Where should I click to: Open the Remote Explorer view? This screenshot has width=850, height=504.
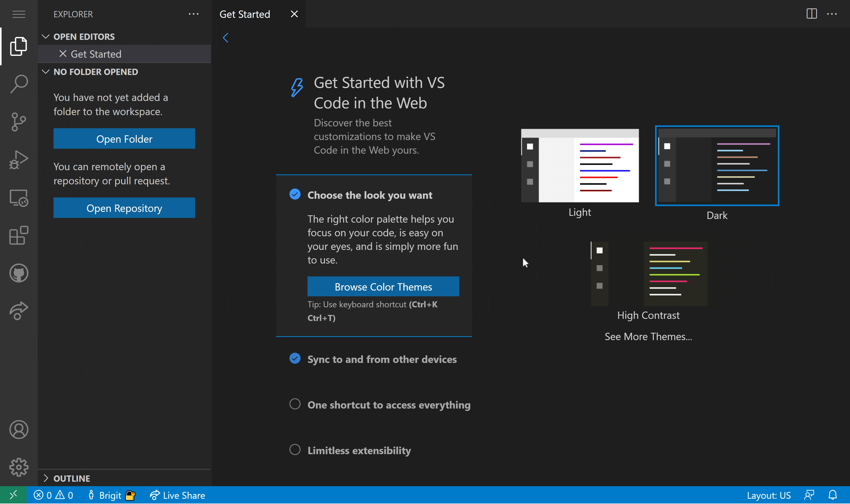19,198
